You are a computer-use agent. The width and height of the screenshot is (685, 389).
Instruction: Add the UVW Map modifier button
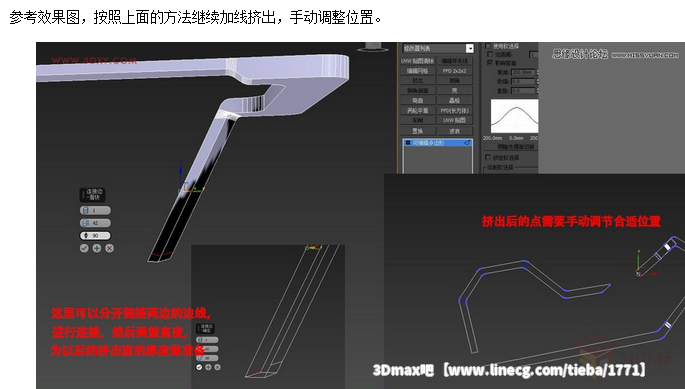click(x=455, y=120)
